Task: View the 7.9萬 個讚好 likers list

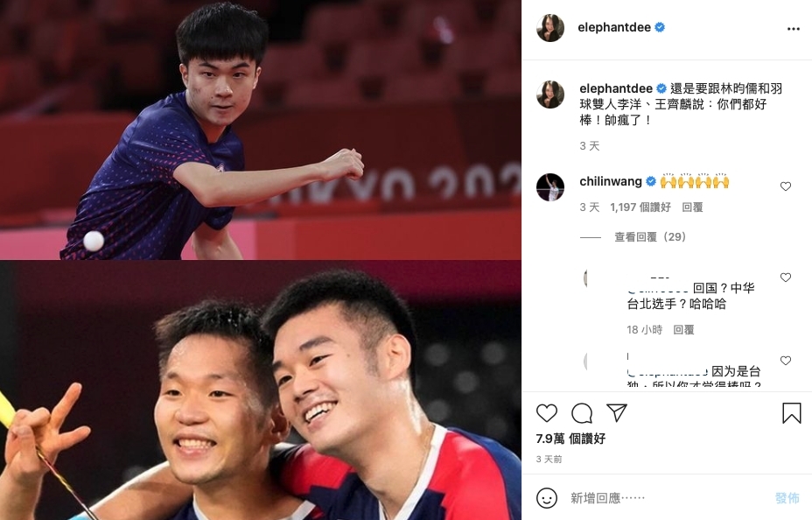Action: (x=570, y=439)
